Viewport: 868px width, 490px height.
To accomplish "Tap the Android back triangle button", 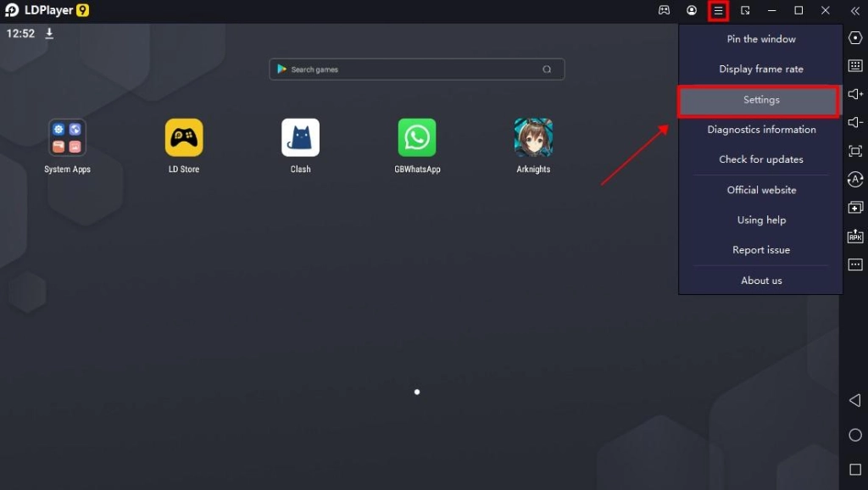I will click(855, 400).
